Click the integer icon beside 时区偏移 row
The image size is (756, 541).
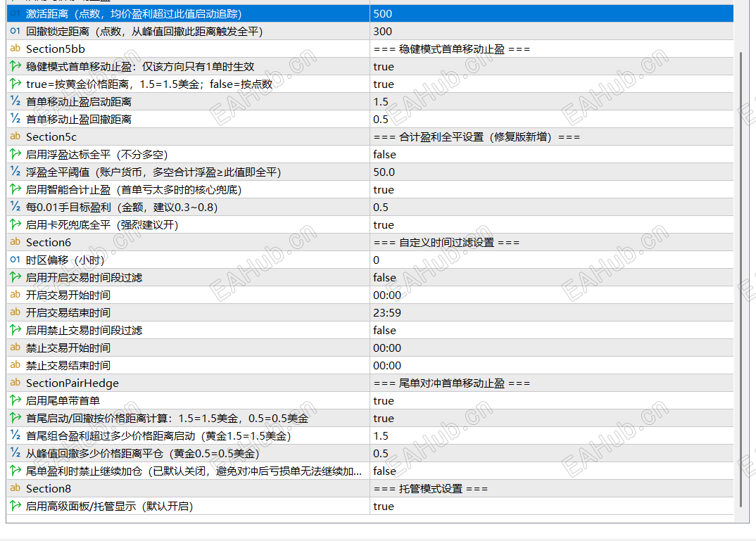[x=15, y=260]
